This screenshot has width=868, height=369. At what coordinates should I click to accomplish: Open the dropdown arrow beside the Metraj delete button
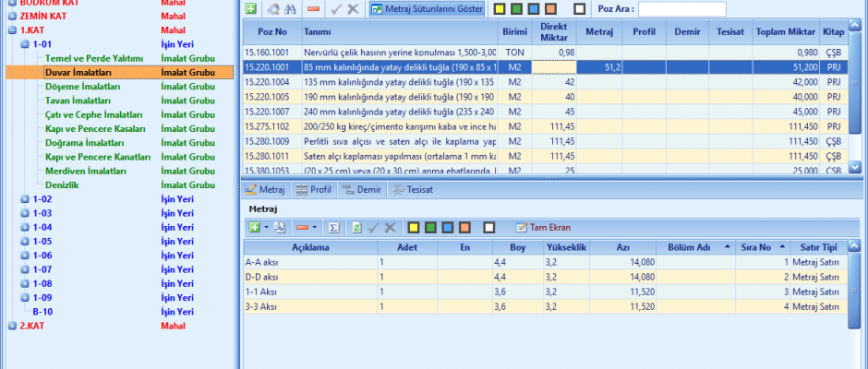315,227
